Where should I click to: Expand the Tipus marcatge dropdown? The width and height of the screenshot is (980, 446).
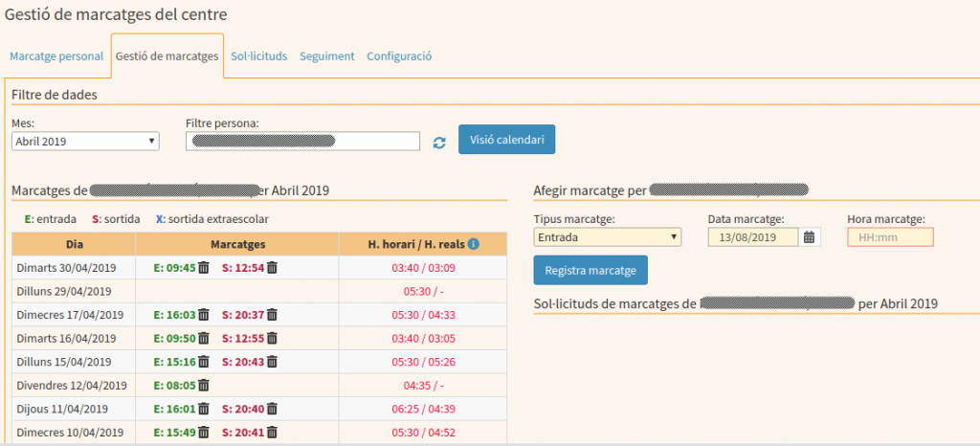pyautogui.click(x=607, y=237)
